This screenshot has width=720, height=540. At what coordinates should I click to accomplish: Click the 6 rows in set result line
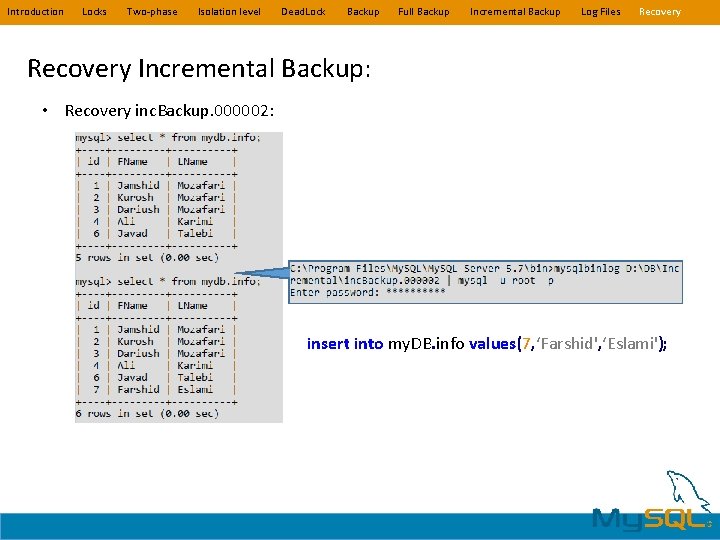pyautogui.click(x=147, y=413)
